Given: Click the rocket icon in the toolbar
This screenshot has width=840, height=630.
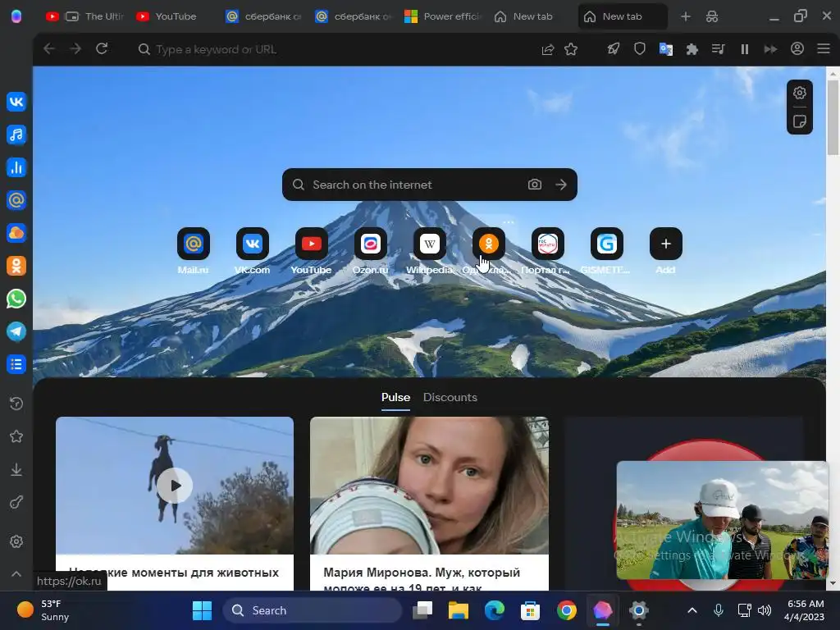Looking at the screenshot, I should (614, 48).
